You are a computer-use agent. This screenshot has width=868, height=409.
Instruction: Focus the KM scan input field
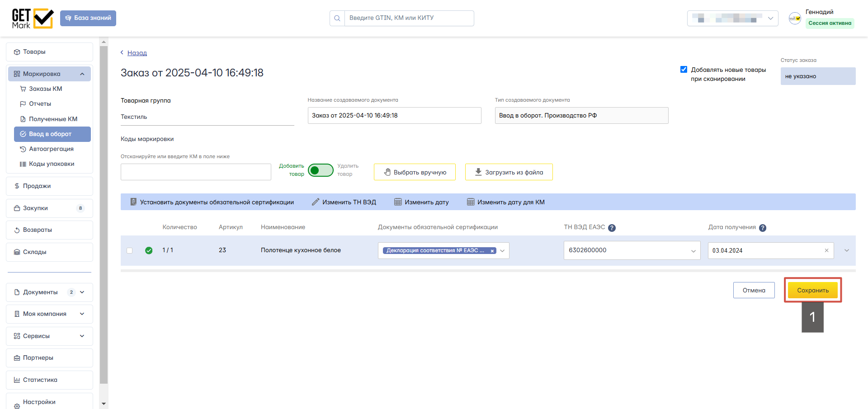coord(196,172)
